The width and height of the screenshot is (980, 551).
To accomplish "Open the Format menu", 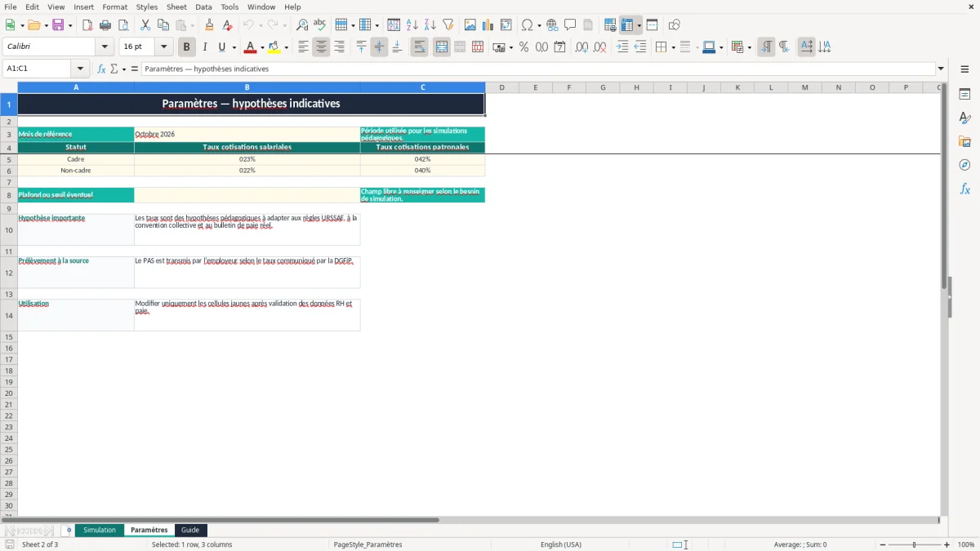I will pyautogui.click(x=115, y=7).
